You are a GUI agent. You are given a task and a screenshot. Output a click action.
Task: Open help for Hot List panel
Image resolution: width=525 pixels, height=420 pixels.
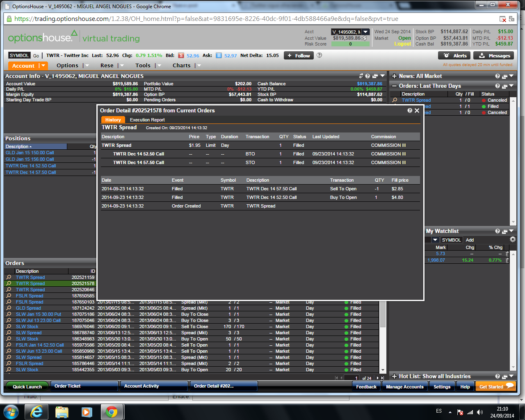(498, 376)
